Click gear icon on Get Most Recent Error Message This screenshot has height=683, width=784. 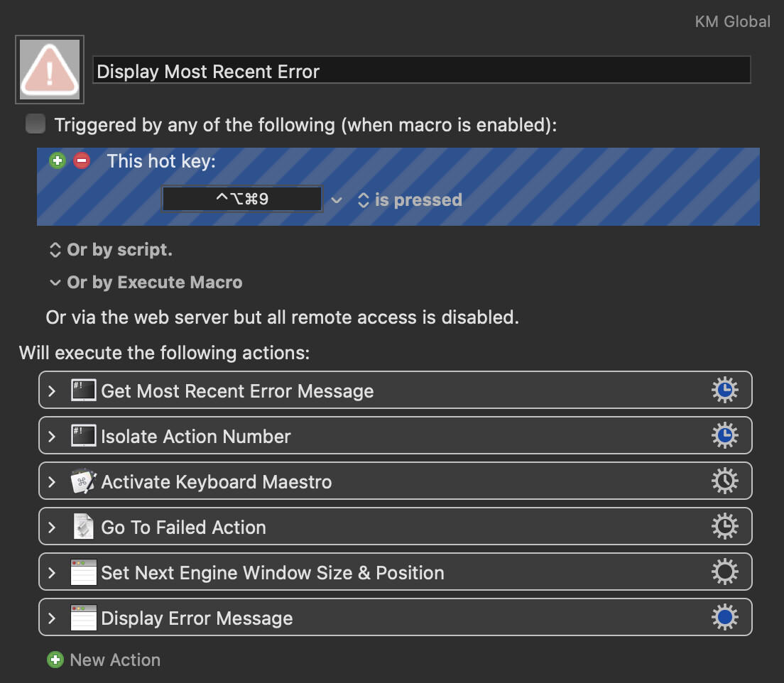pos(724,390)
